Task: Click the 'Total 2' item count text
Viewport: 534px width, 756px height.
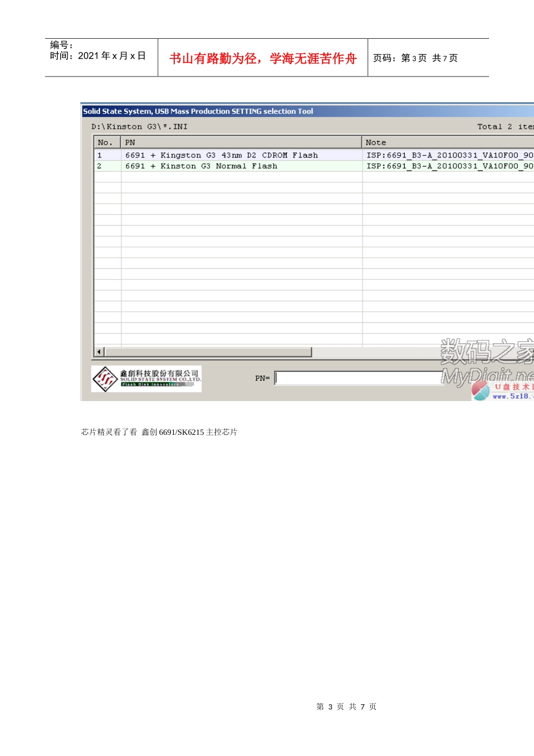Action: click(495, 127)
